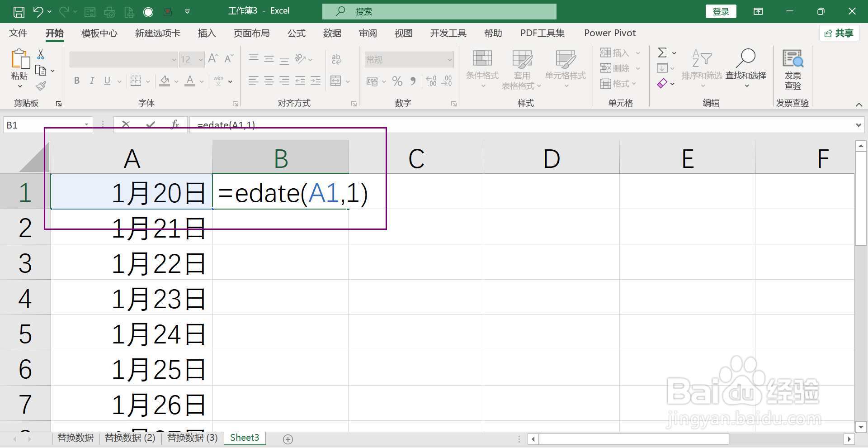
Task: Cancel formula entry with X button
Action: pyautogui.click(x=126, y=124)
